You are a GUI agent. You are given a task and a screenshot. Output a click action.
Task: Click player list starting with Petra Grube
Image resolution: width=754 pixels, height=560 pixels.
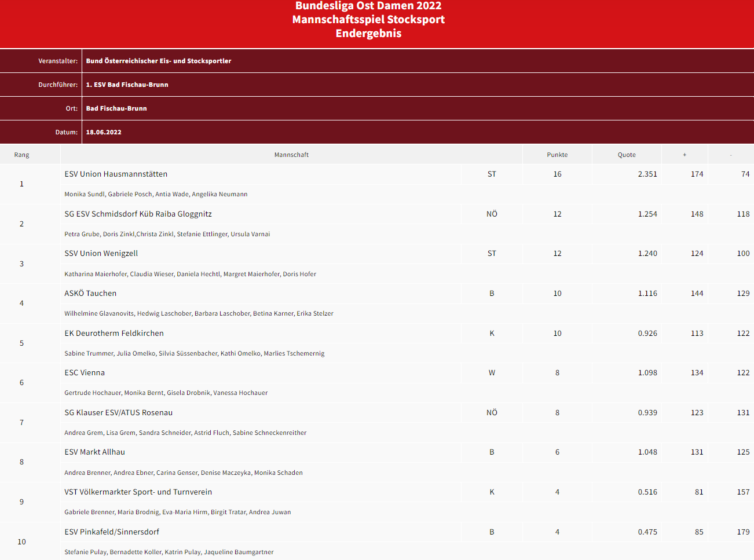167,234
